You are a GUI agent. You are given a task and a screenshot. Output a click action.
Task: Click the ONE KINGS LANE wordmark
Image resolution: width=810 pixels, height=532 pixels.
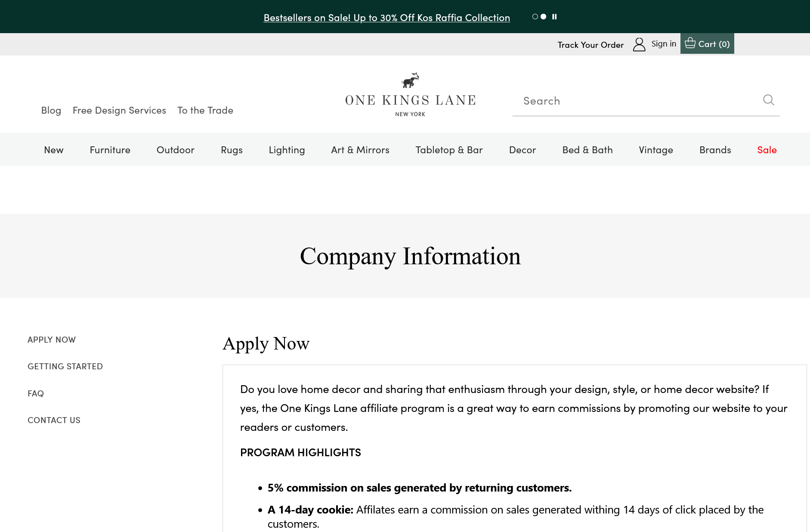click(x=411, y=100)
